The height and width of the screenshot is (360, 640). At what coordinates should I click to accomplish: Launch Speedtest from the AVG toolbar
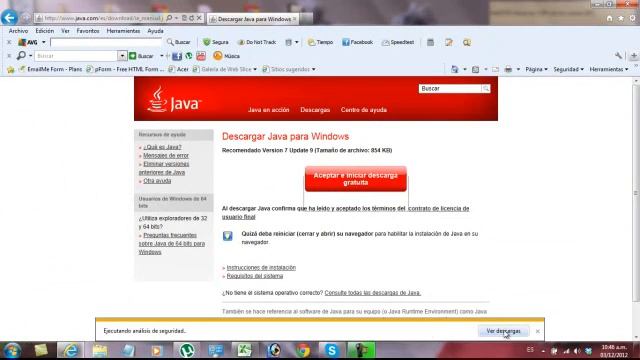[x=398, y=42]
